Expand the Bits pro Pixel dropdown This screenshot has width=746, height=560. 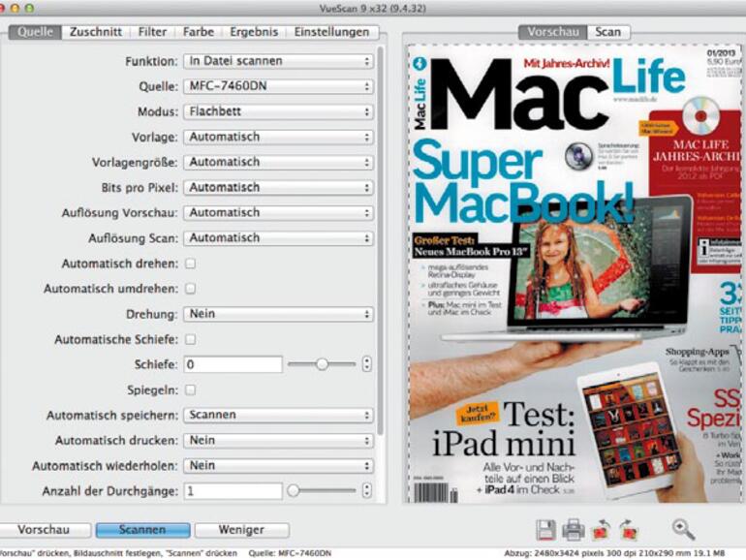coord(278,187)
